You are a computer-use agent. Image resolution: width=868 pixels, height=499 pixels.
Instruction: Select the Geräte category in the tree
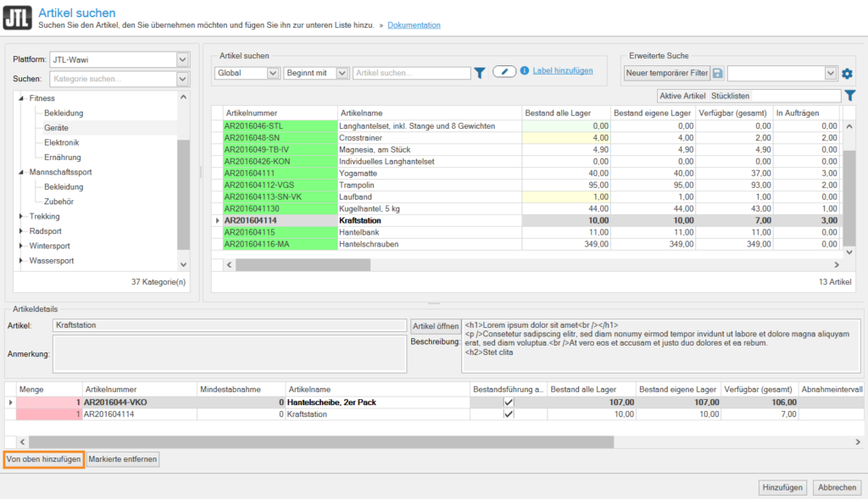58,127
